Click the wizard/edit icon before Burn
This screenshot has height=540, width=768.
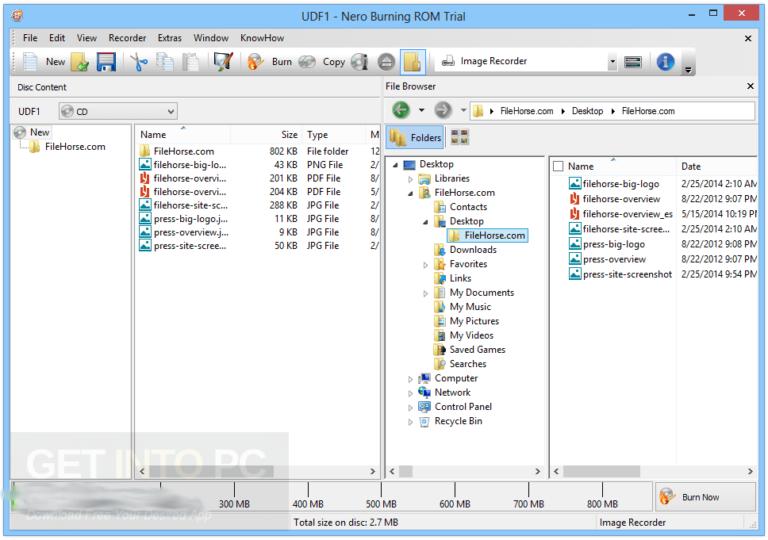click(x=223, y=62)
